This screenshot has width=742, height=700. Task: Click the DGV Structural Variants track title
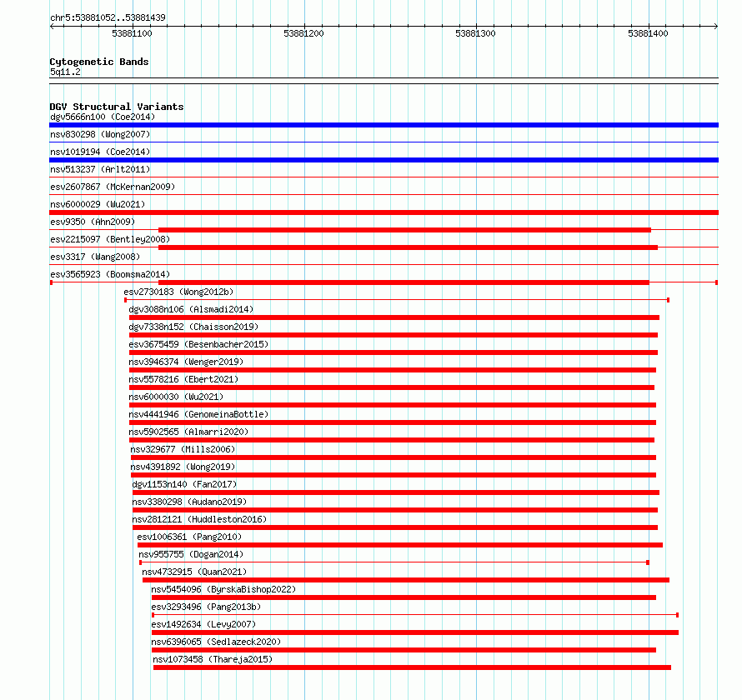point(117,107)
